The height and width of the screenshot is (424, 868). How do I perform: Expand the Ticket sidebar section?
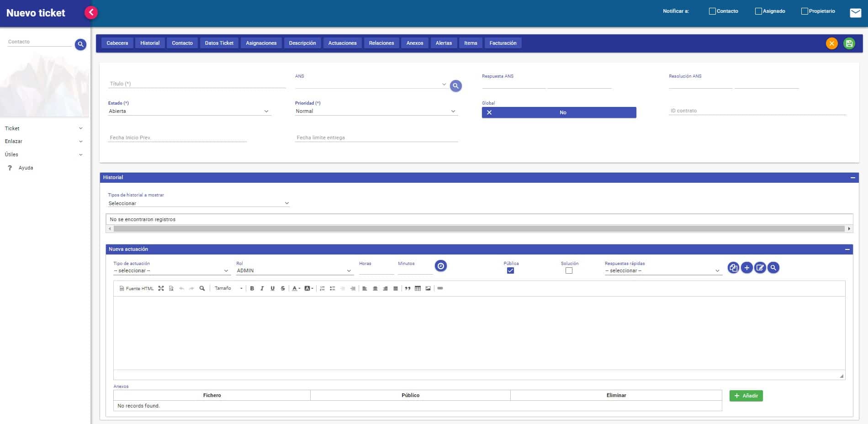point(44,128)
